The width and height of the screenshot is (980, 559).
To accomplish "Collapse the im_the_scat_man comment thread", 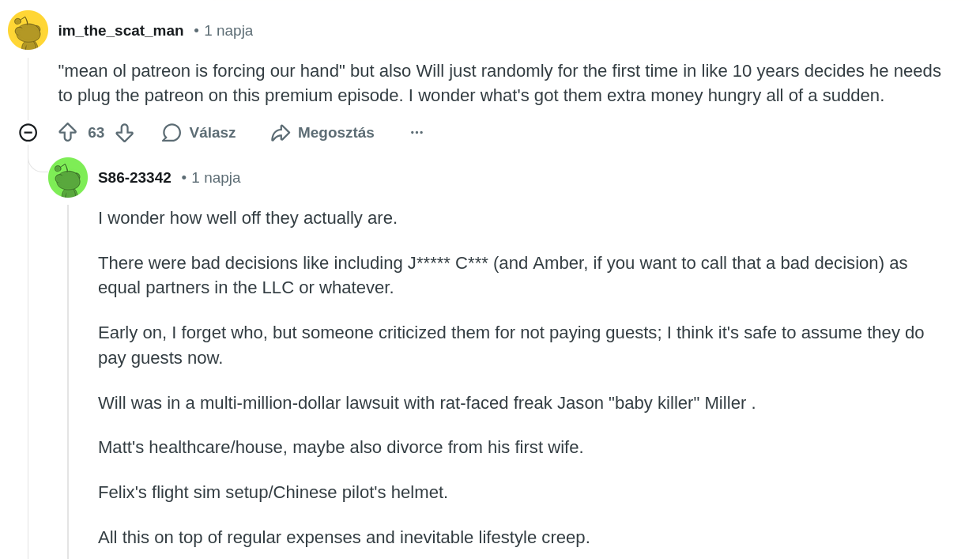I will pos(28,133).
